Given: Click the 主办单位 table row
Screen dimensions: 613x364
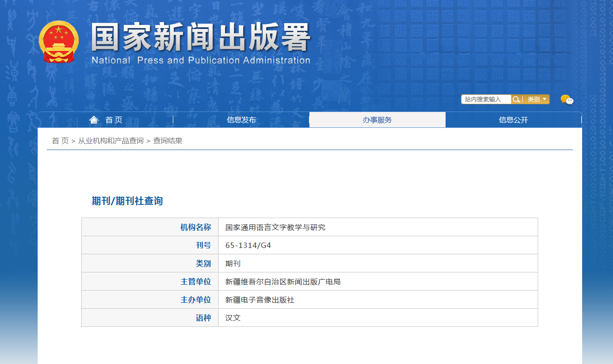Looking at the screenshot, I should coord(272,300).
